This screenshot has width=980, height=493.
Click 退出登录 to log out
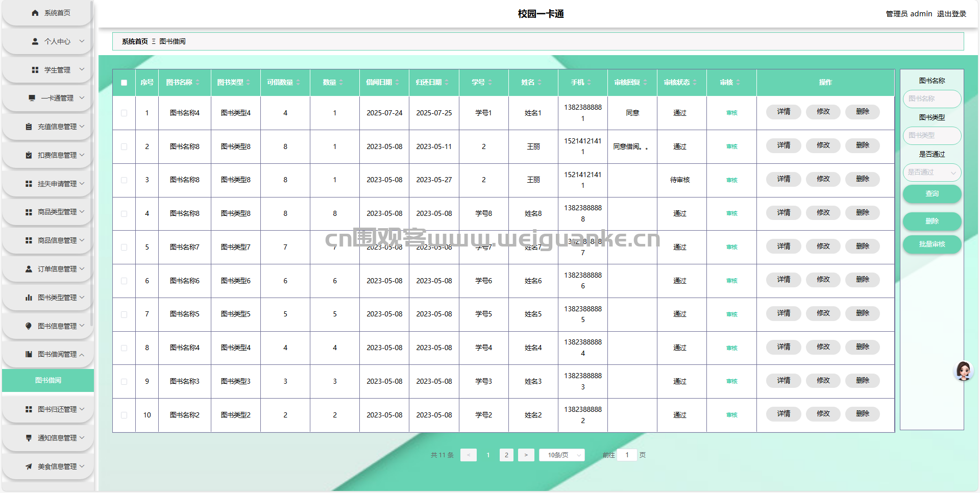coord(951,14)
